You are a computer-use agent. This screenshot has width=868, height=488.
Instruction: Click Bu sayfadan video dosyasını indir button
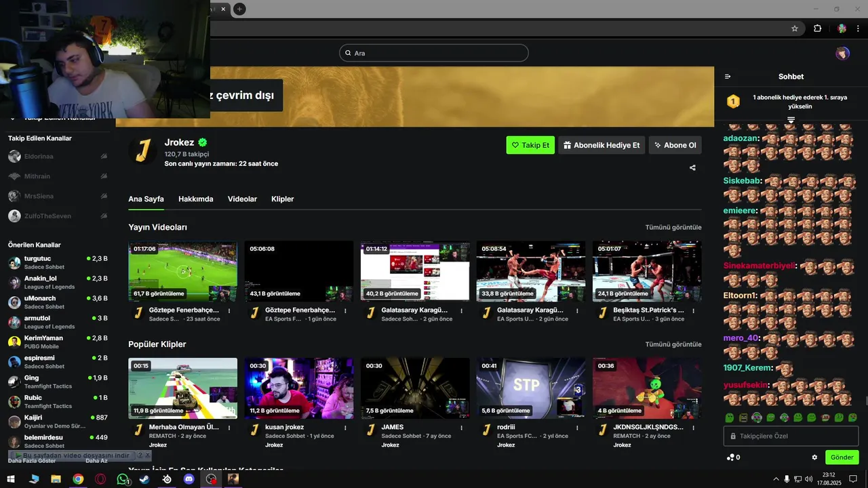(x=73, y=455)
